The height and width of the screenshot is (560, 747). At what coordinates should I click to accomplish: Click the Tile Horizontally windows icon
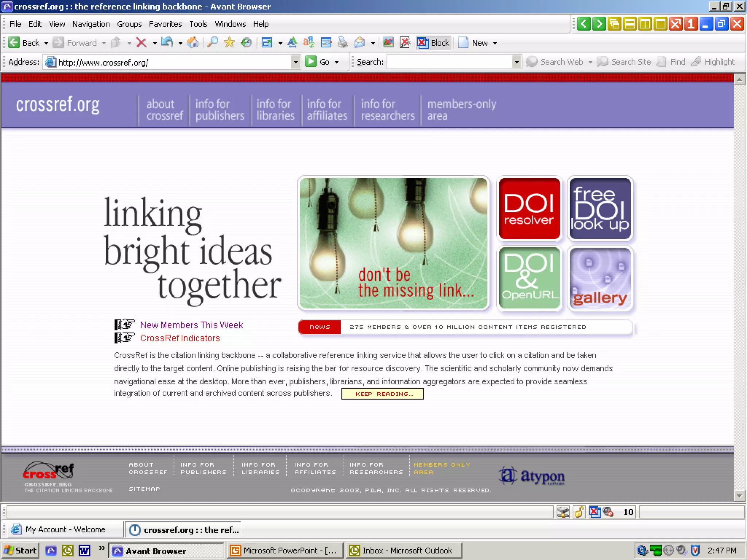pyautogui.click(x=630, y=24)
